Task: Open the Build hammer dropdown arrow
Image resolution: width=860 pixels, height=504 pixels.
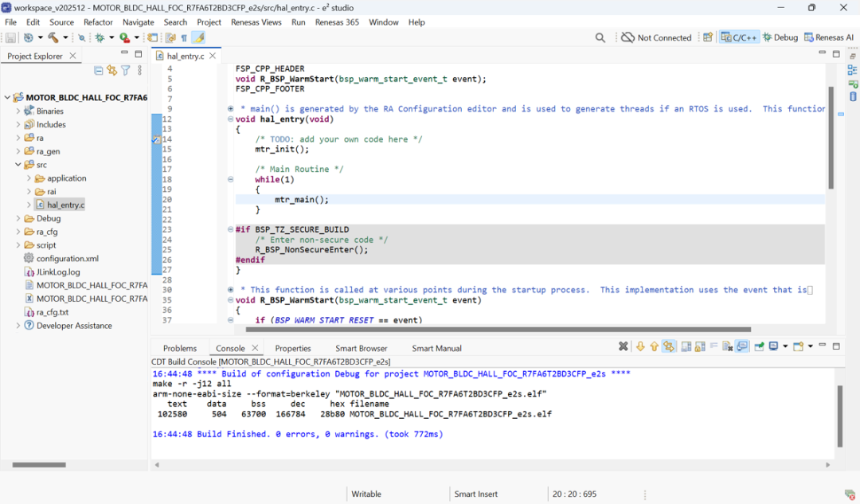Action: click(65, 38)
